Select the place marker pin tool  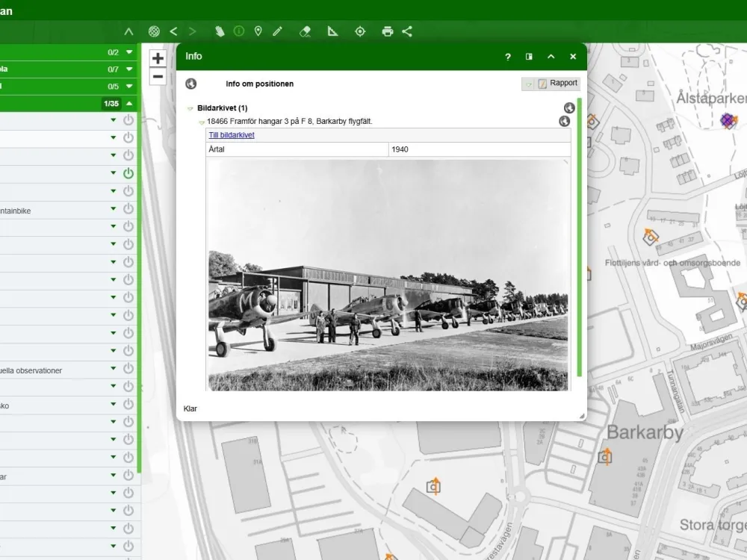pos(258,31)
